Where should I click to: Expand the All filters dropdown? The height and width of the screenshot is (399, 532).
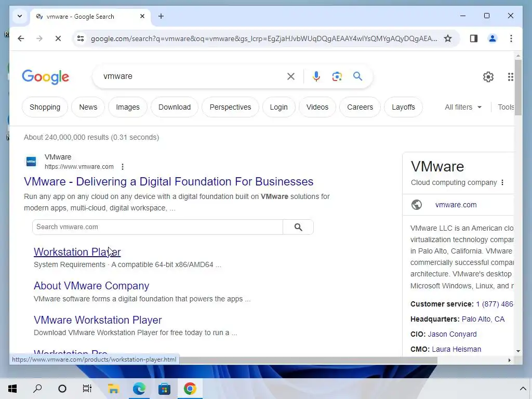point(463,107)
